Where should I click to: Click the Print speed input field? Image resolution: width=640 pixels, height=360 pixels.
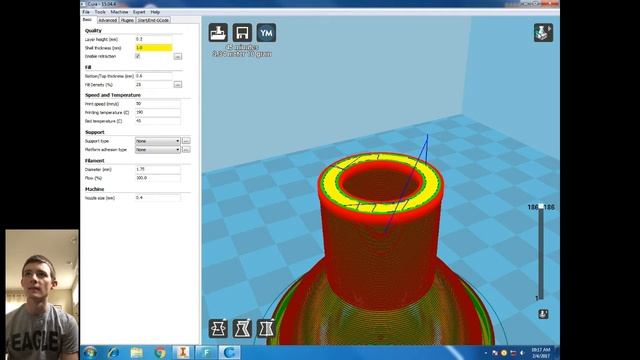[158, 104]
